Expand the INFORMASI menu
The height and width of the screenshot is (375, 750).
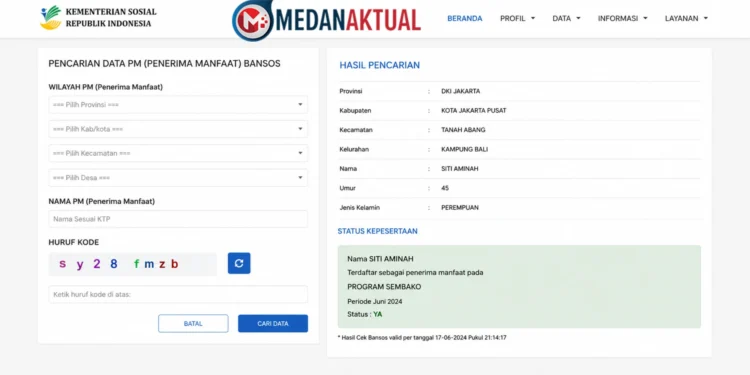[622, 18]
